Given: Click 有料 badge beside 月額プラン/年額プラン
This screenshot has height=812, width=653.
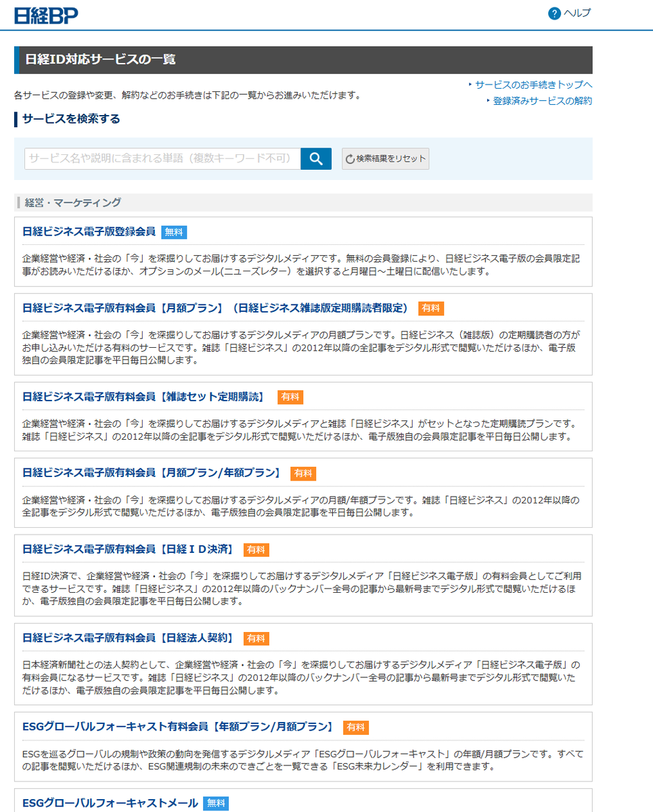Looking at the screenshot, I should [303, 474].
